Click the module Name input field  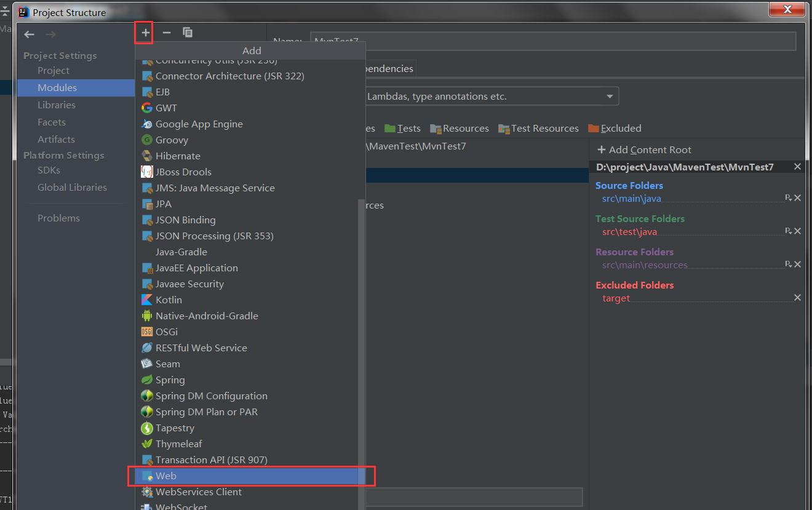point(553,41)
